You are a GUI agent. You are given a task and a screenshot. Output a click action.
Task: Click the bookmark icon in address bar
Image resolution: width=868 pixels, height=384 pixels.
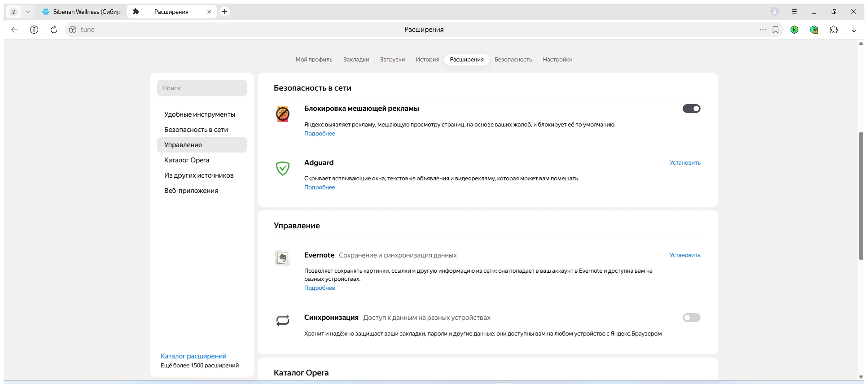[776, 30]
